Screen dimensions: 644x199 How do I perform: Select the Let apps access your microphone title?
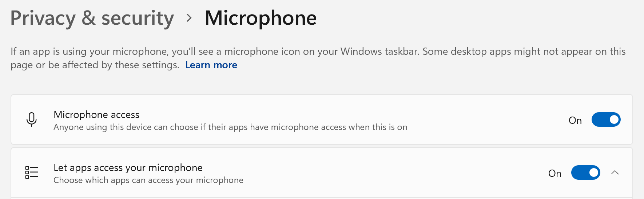click(128, 167)
